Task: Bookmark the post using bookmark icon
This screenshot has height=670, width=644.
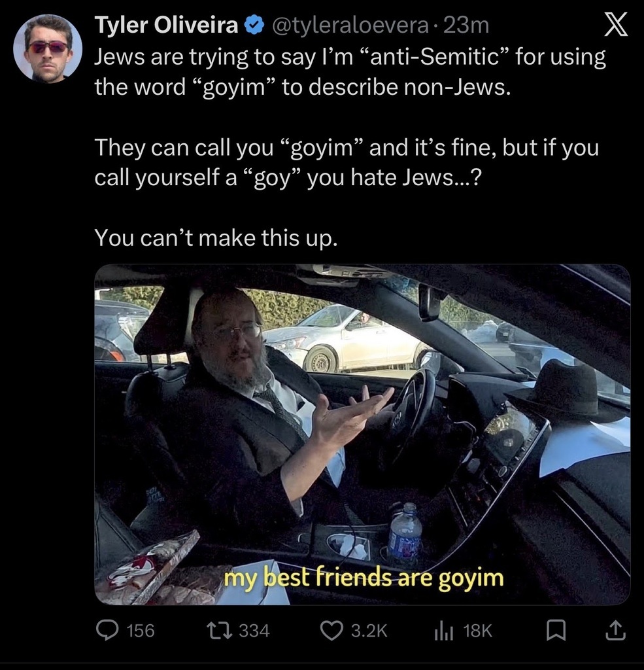Action: click(556, 631)
